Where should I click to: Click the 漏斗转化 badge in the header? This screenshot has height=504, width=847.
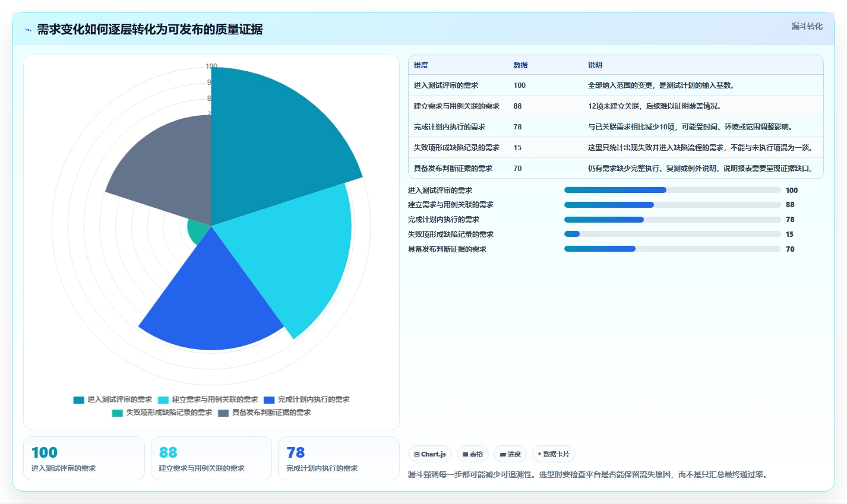[x=807, y=26]
